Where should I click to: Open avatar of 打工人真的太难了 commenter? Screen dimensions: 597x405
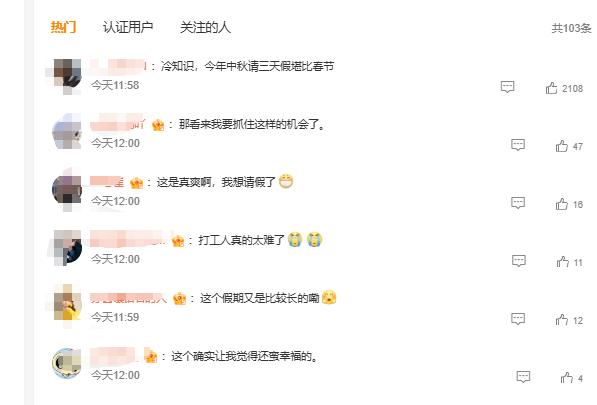(67, 247)
